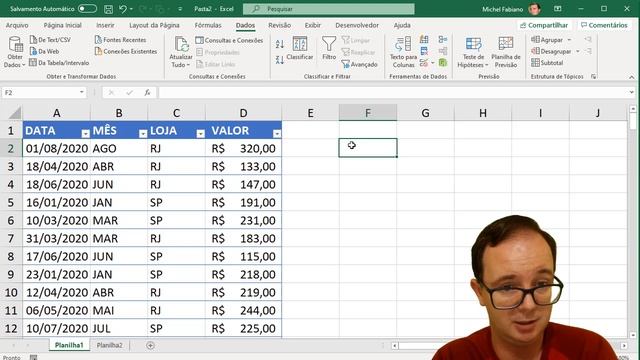This screenshot has height=360, width=640.
Task: Switch to the Fórmulas tab
Action: (208, 25)
